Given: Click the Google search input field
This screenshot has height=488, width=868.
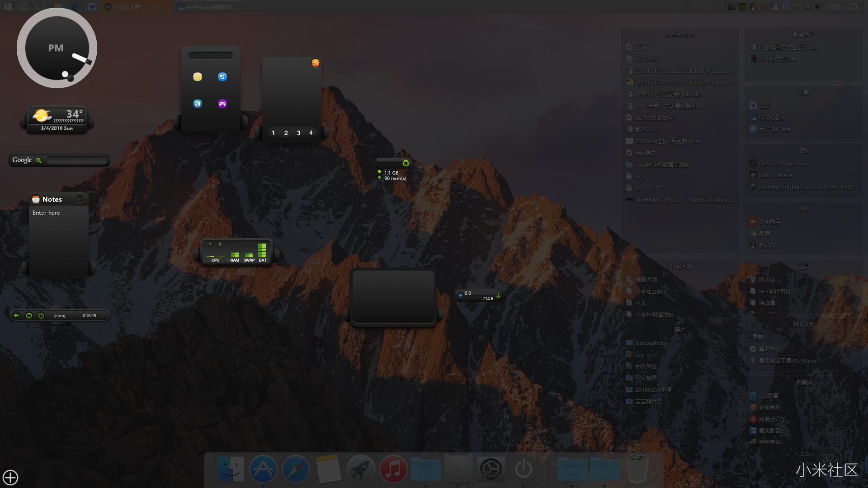Looking at the screenshot, I should tap(77, 160).
